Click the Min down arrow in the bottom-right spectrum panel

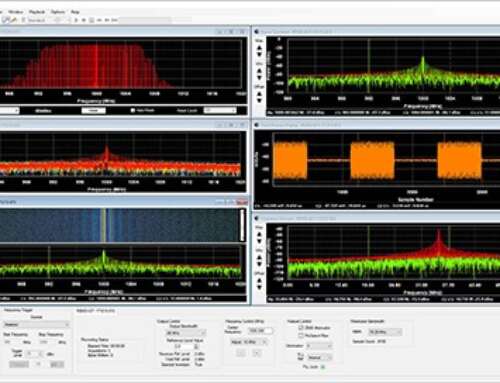click(x=259, y=264)
